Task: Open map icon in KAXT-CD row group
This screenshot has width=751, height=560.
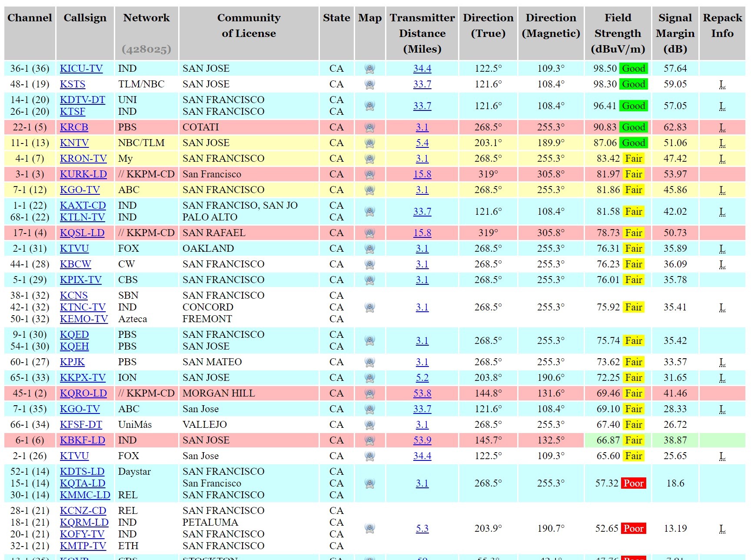Action: click(370, 211)
